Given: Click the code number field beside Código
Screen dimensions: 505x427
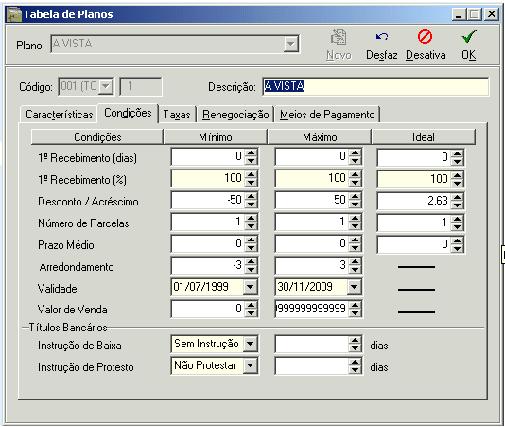Looking at the screenshot, I should click(141, 86).
